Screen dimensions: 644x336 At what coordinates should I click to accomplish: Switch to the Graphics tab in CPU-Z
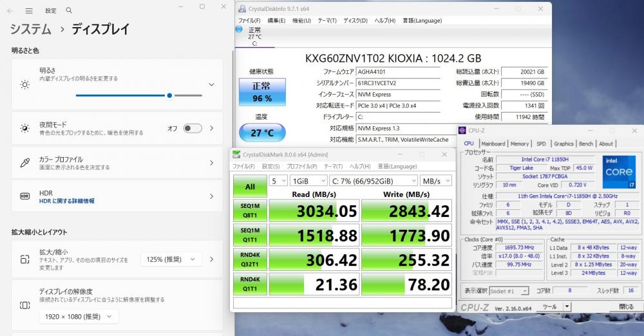[x=563, y=144]
